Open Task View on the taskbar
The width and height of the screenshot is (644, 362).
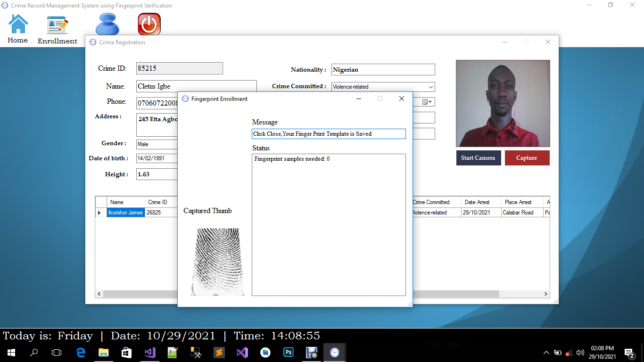[x=57, y=353]
